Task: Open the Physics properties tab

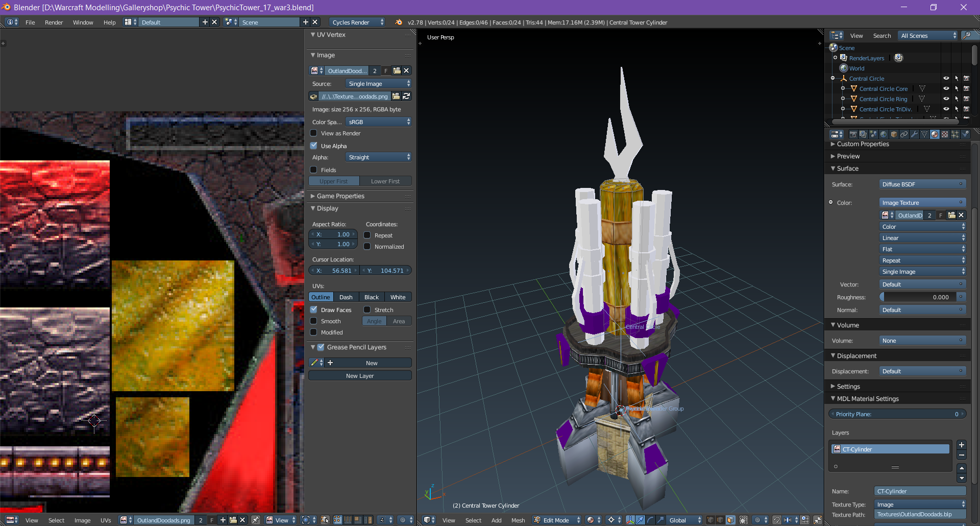Action: (x=965, y=134)
